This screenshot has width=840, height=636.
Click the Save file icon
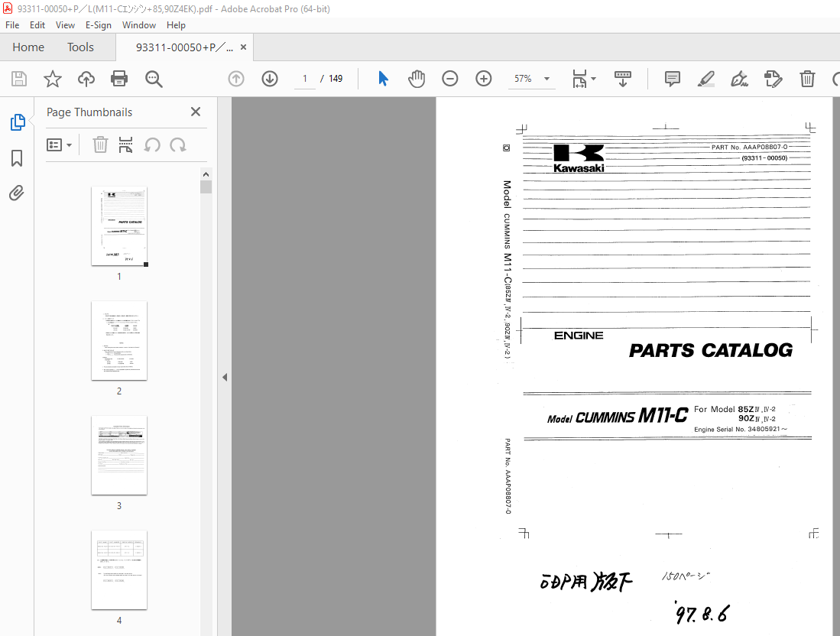(x=19, y=79)
